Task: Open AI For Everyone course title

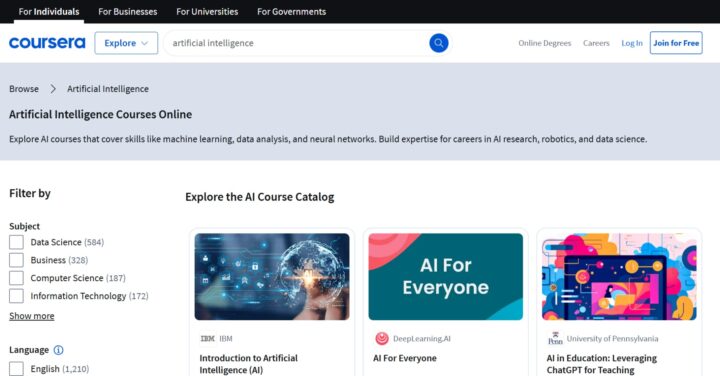Action: pyautogui.click(x=405, y=358)
